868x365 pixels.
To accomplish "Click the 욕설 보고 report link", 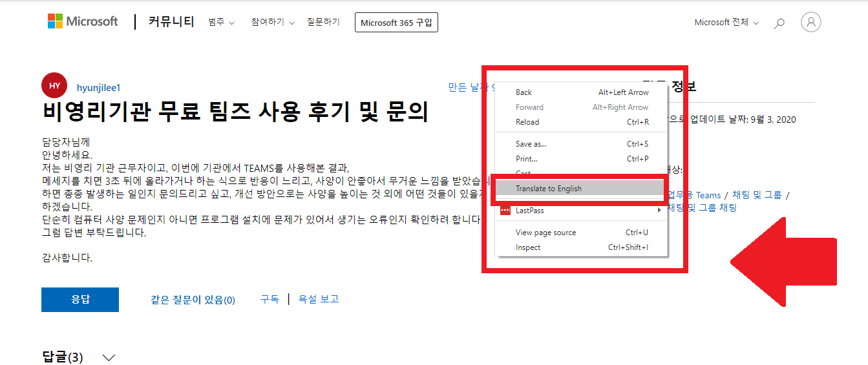I will point(319,299).
